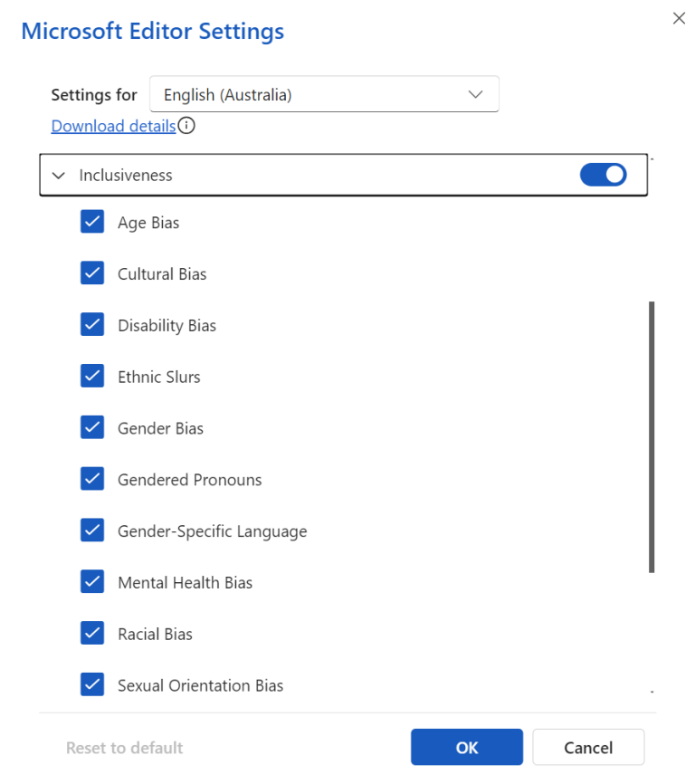Select English (Australia) in the combo box
Screen dimensions: 695x784
pyautogui.click(x=324, y=93)
